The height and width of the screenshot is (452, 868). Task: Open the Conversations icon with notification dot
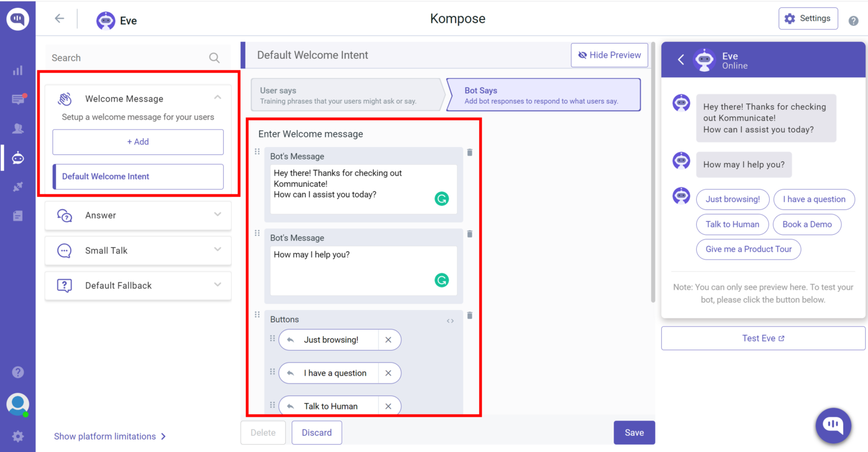(18, 99)
